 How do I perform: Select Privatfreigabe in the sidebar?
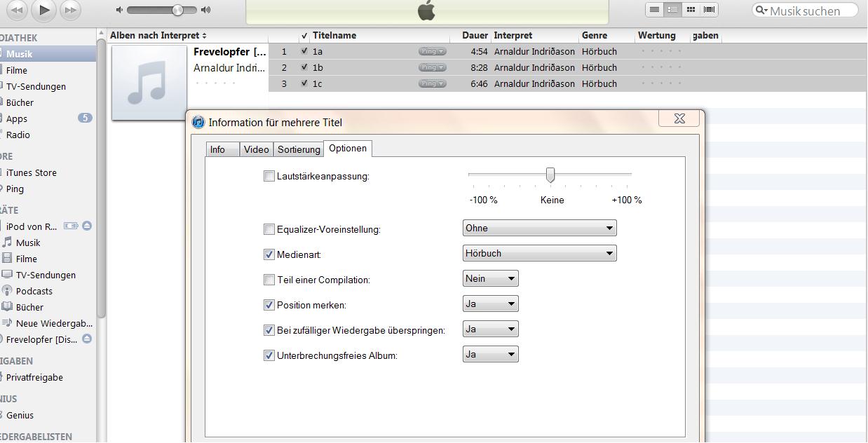[x=34, y=377]
